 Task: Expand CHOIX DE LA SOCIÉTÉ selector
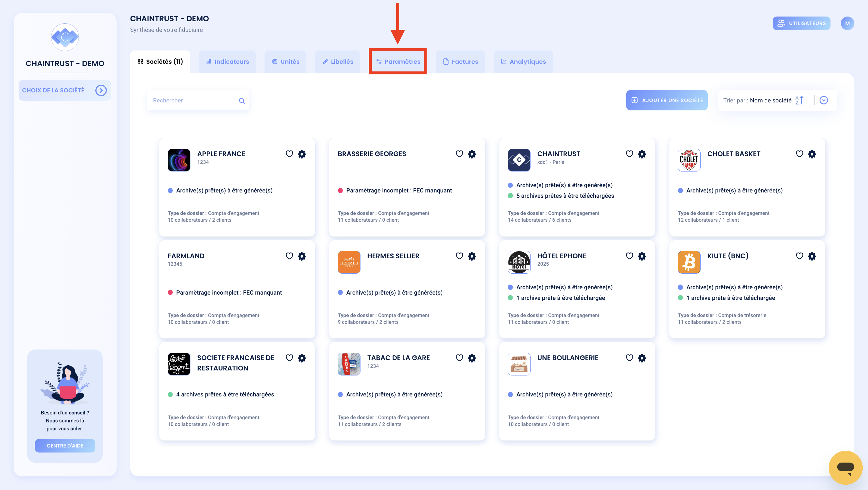coord(65,90)
